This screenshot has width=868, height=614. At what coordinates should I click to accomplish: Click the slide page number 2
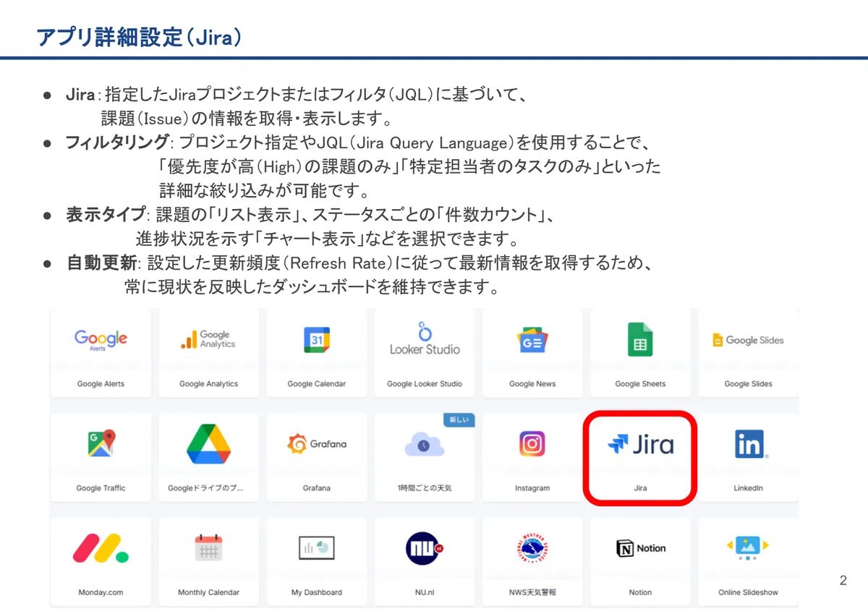843,581
